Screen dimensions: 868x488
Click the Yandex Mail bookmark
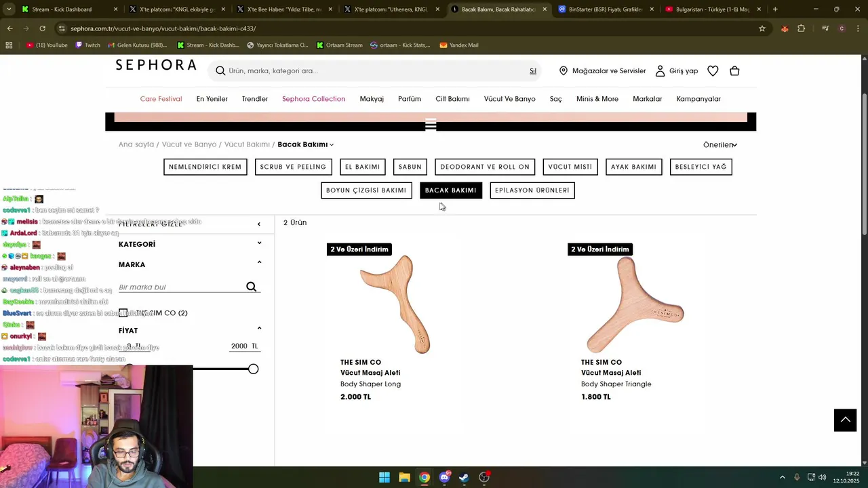coord(459,45)
